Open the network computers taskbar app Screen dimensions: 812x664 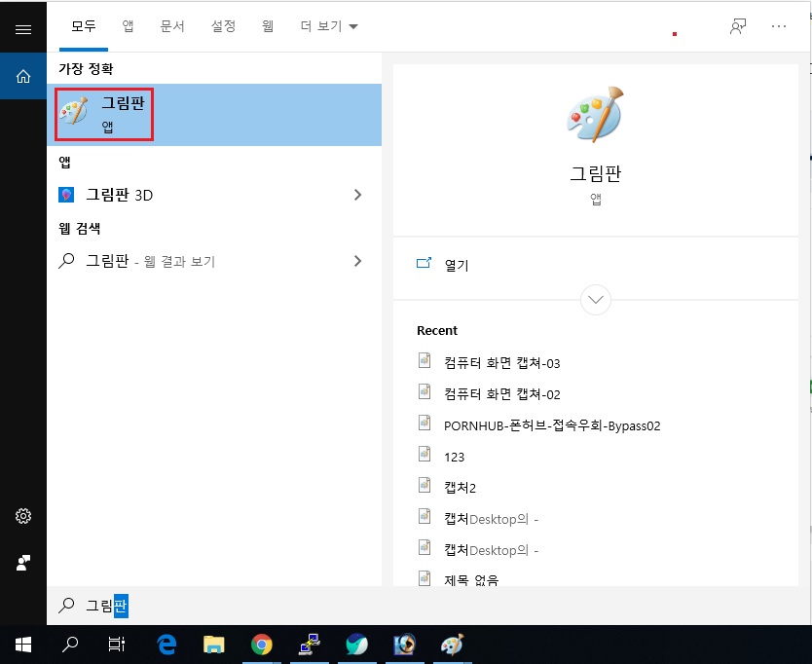click(x=310, y=645)
